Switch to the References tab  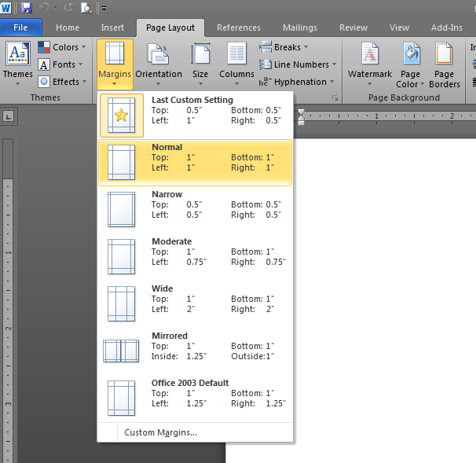pyautogui.click(x=239, y=28)
